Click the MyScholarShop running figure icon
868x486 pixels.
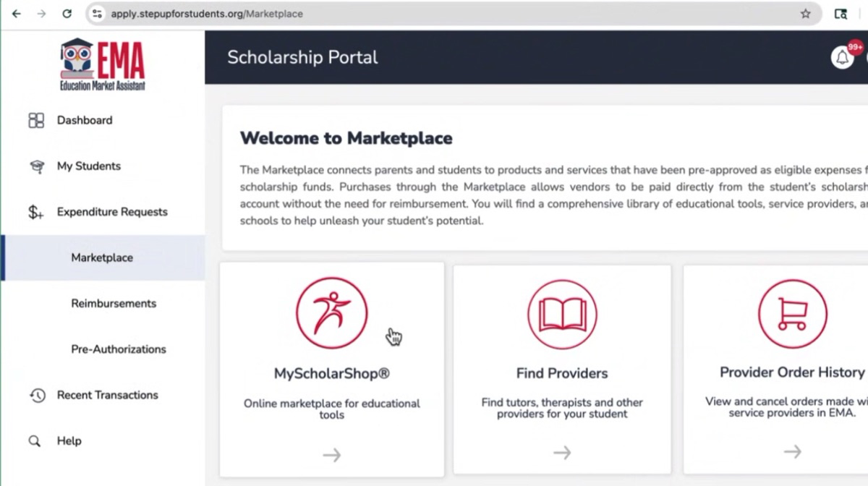332,313
